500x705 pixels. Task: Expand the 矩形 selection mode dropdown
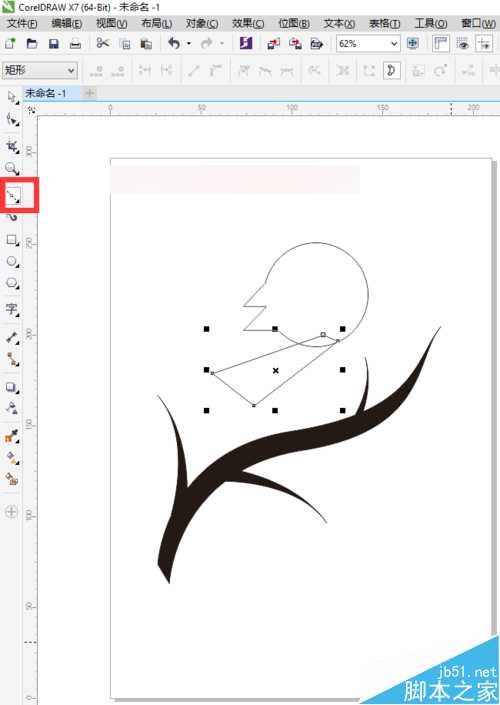pos(40,70)
